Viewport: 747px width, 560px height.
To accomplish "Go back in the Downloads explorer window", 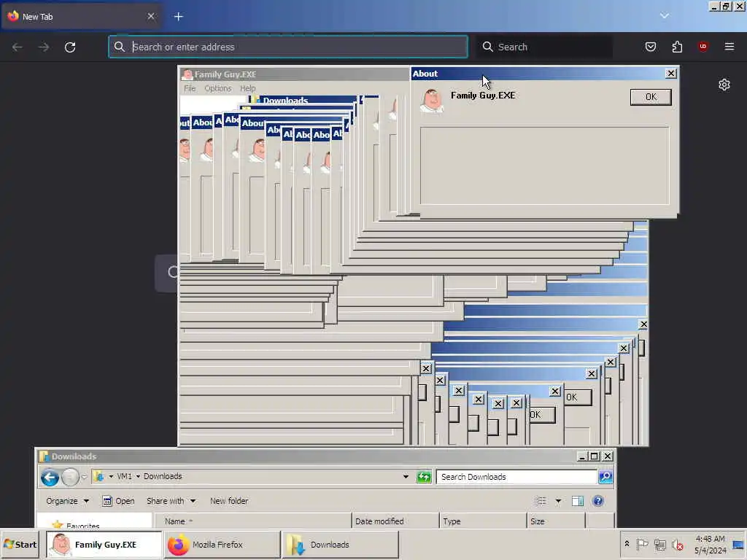I will click(x=50, y=477).
